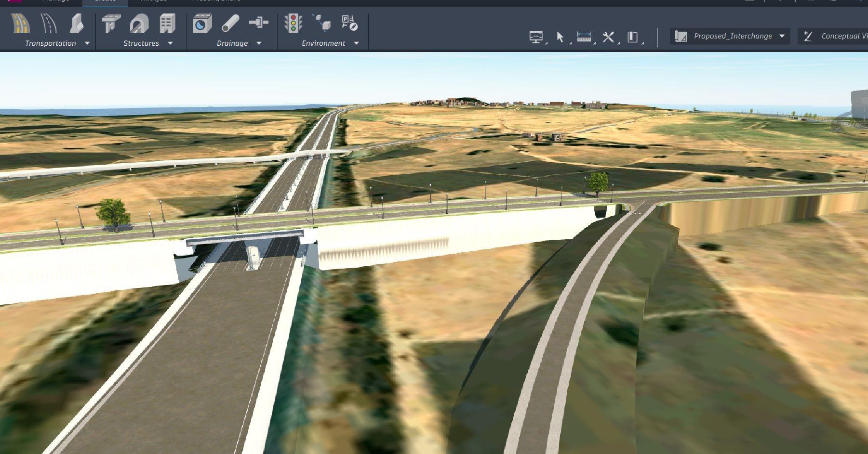Viewport: 868px width, 454px height.
Task: Select the cubes along path tool
Action: coord(321,23)
